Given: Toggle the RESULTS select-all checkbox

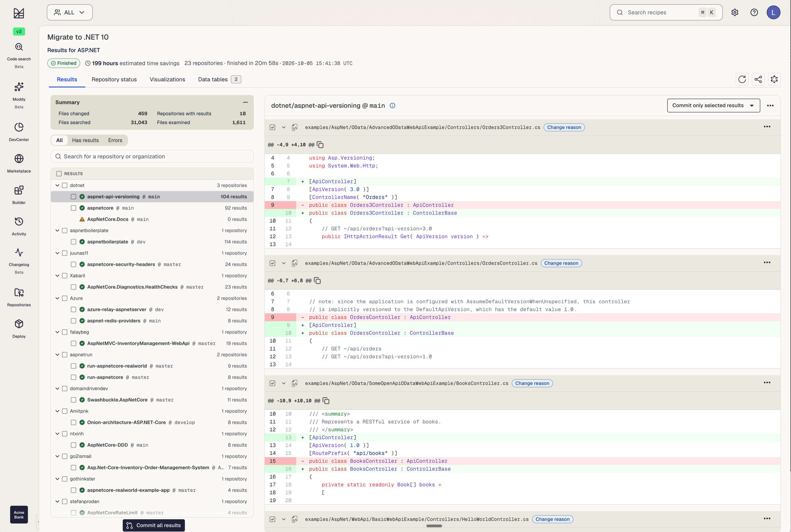Looking at the screenshot, I should (59, 174).
